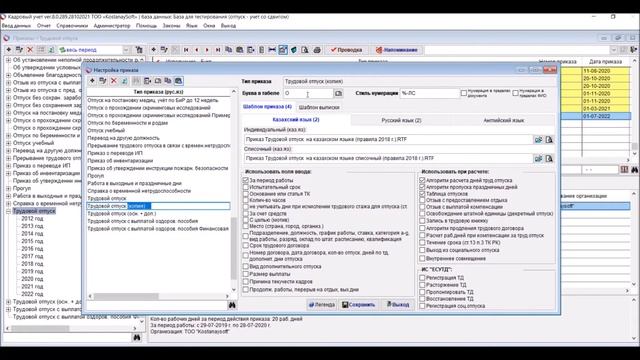
Task: Click Легенда button
Action: (x=322, y=304)
